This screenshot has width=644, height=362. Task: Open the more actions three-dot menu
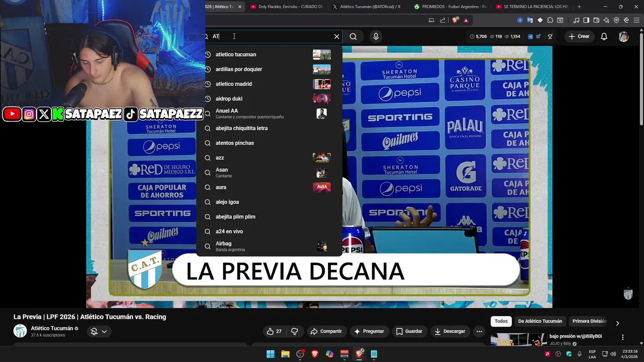click(479, 331)
